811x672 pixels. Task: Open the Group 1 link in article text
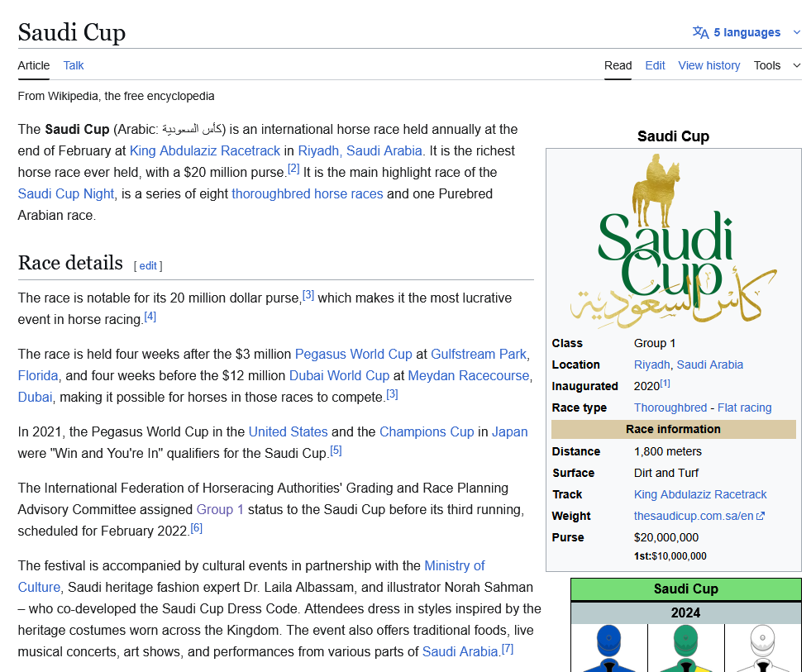pyautogui.click(x=220, y=509)
